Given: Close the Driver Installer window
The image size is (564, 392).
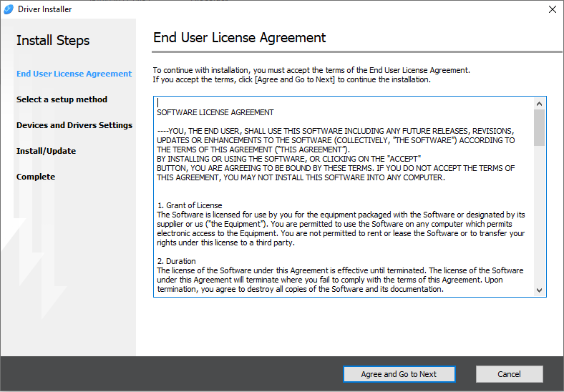Looking at the screenshot, I should [551, 9].
